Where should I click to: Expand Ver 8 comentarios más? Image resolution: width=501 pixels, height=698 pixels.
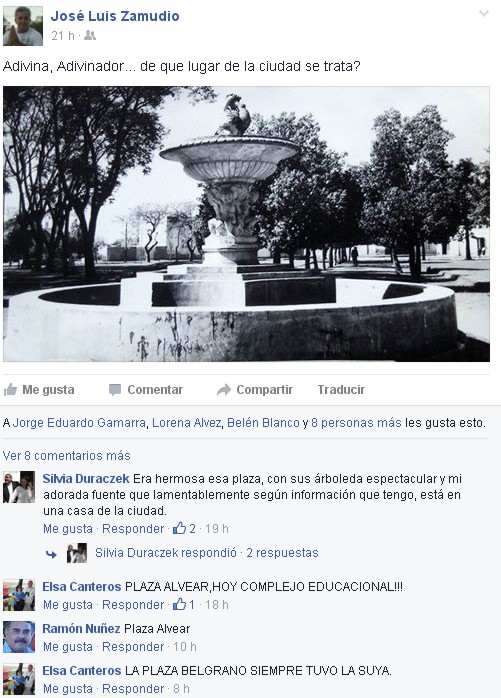pos(66,455)
